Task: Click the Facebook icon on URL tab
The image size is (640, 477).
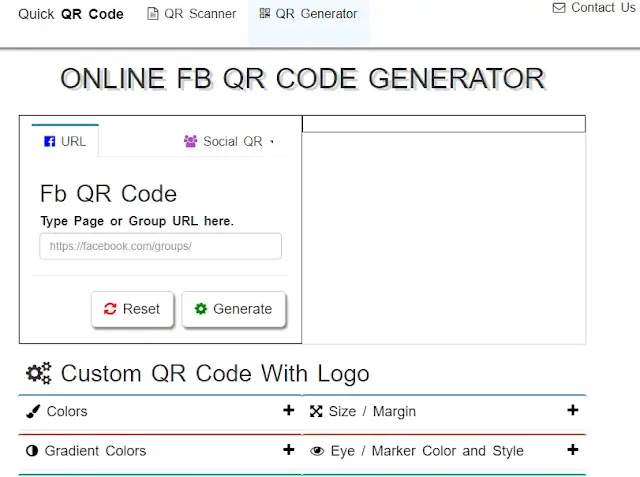Action: pos(49,141)
